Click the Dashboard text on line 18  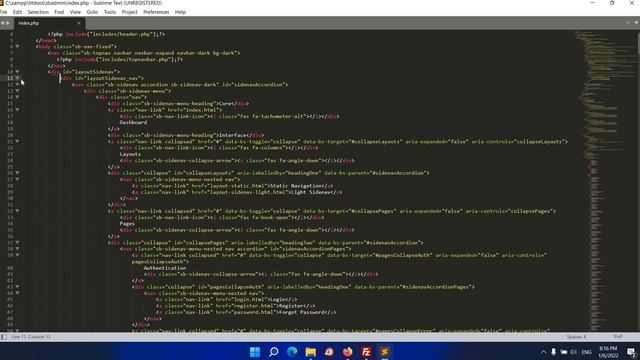pyautogui.click(x=133, y=122)
